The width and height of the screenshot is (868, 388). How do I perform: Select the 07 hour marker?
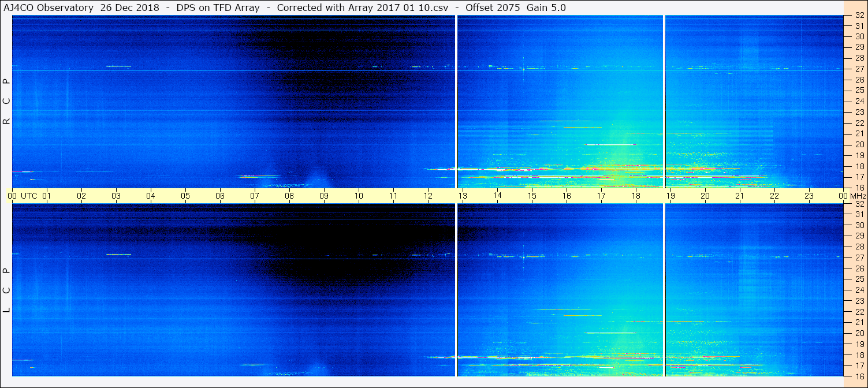click(255, 196)
